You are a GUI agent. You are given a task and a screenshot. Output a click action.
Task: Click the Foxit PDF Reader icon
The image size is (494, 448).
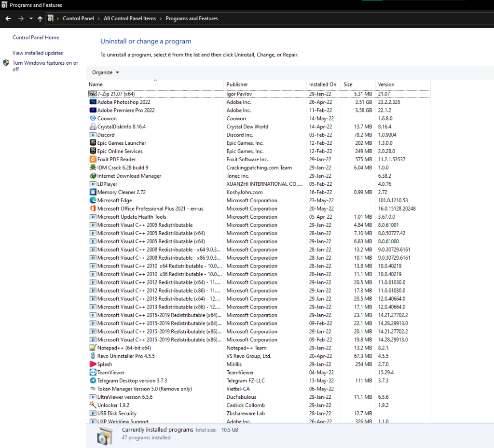[x=93, y=159]
